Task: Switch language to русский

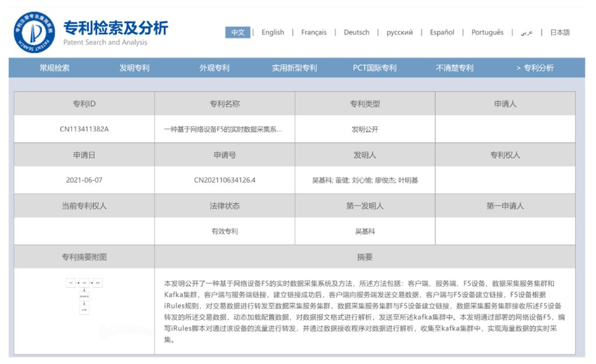Action: [399, 32]
